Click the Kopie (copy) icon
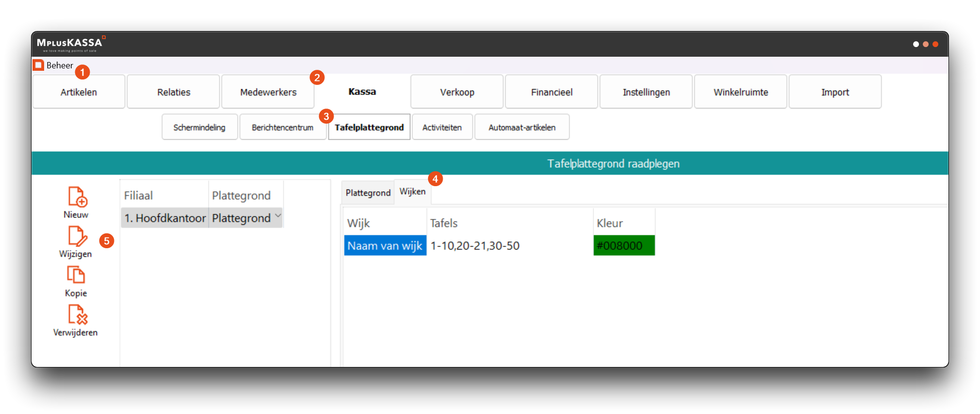Viewport: 980px width, 414px height. pos(76,275)
